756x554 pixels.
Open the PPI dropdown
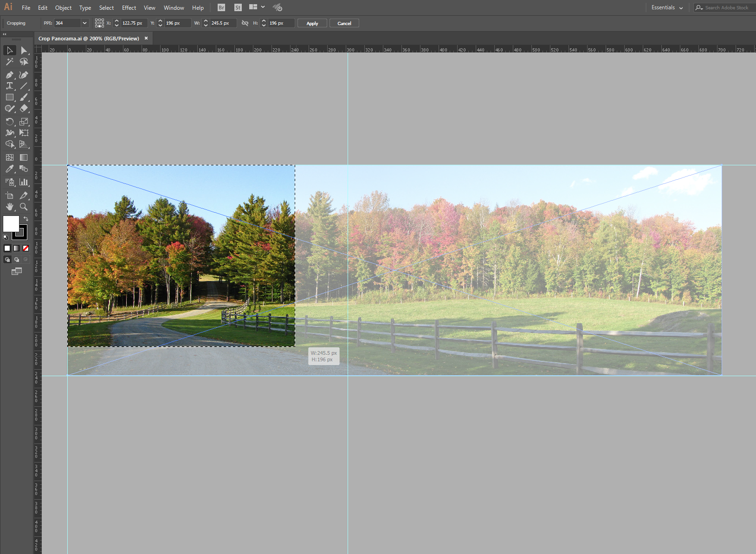click(84, 23)
